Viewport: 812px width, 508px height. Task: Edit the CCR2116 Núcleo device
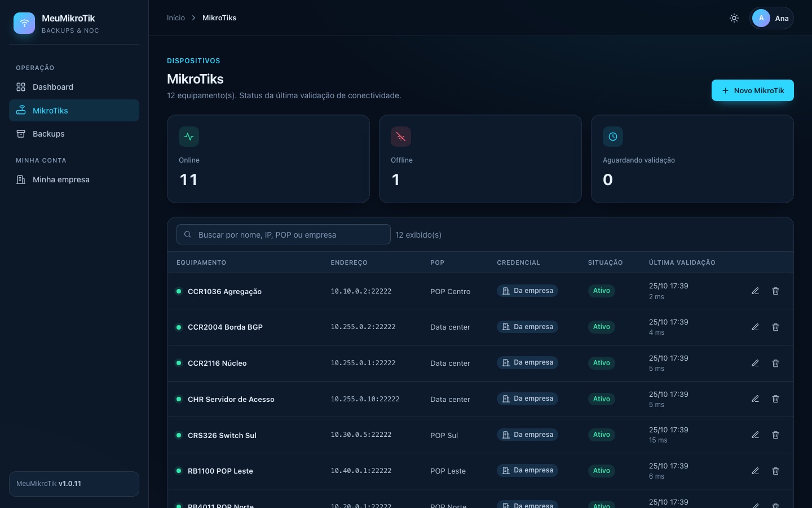coord(756,364)
